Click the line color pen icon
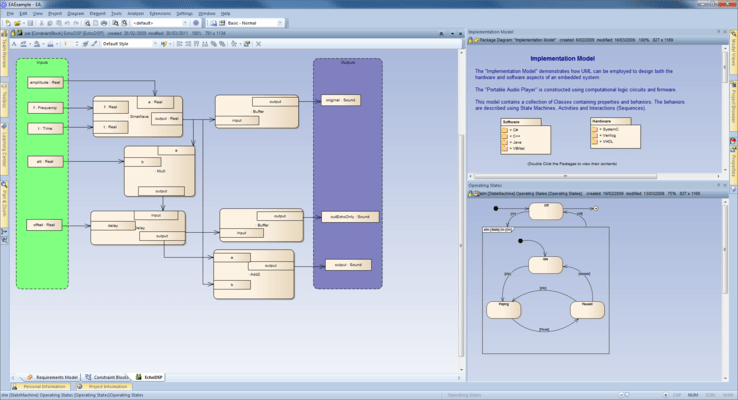The image size is (738, 400). (x=51, y=44)
